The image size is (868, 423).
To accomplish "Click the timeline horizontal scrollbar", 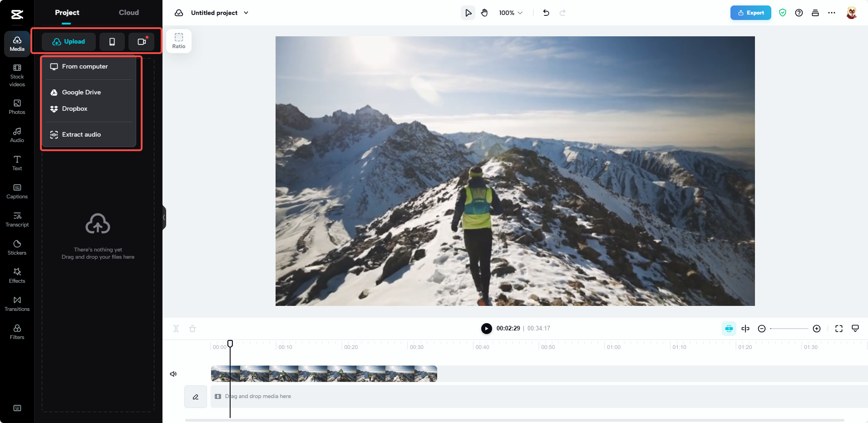I will coord(514,420).
